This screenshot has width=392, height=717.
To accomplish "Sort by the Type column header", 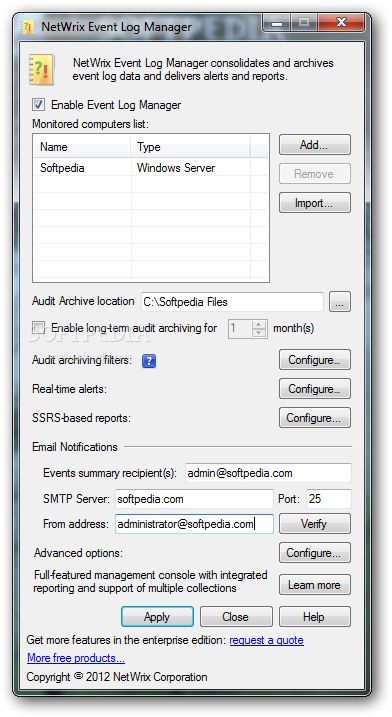I will click(191, 147).
